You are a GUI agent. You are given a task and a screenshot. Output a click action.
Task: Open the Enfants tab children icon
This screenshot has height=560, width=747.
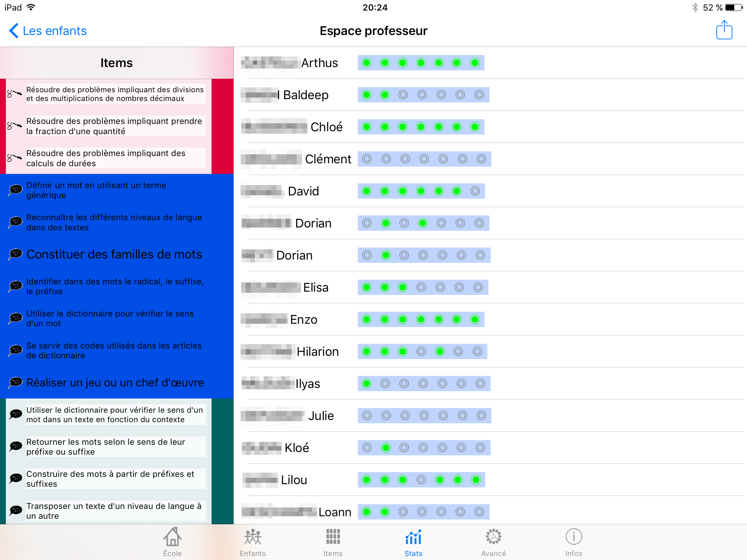point(252,537)
